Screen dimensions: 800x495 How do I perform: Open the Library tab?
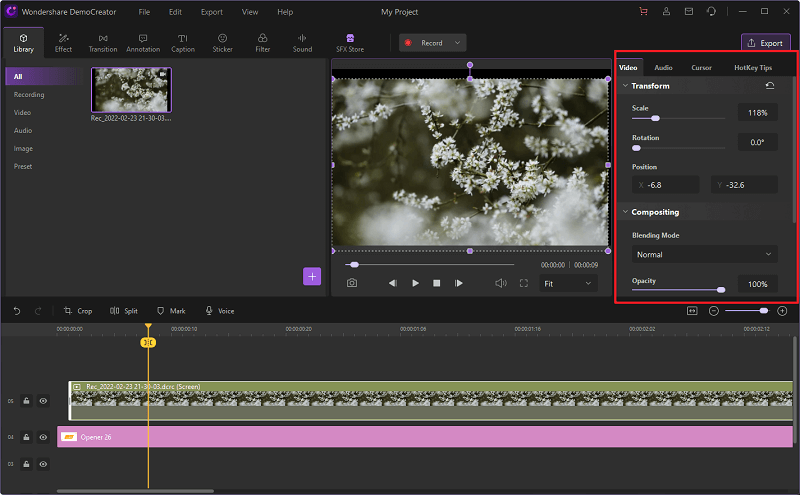(23, 43)
